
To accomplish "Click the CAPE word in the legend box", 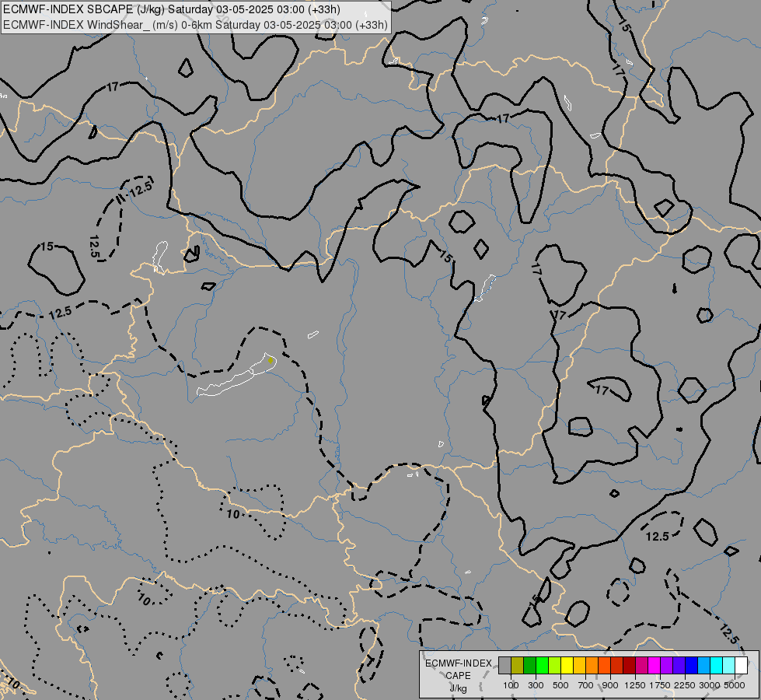I will click(x=458, y=676).
